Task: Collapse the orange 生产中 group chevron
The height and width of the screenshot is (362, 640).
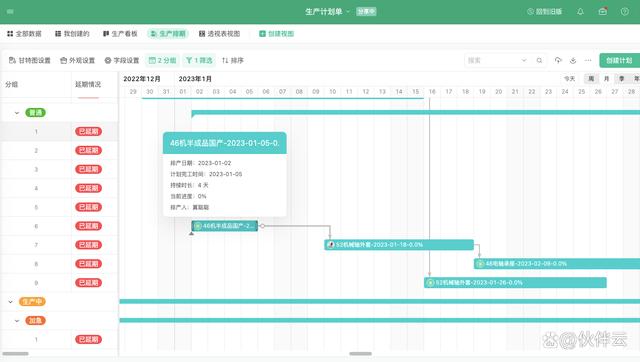Action: [11, 302]
